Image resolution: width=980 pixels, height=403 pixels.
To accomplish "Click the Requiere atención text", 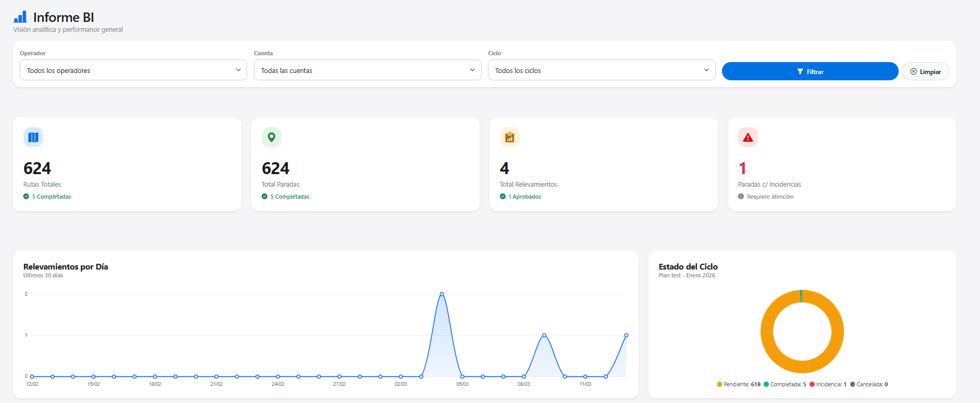I will [770, 197].
